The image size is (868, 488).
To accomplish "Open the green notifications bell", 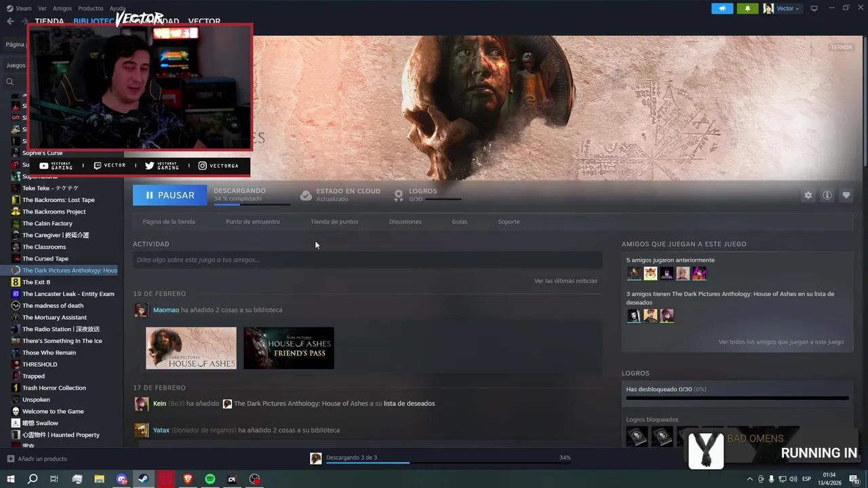I will click(x=747, y=8).
